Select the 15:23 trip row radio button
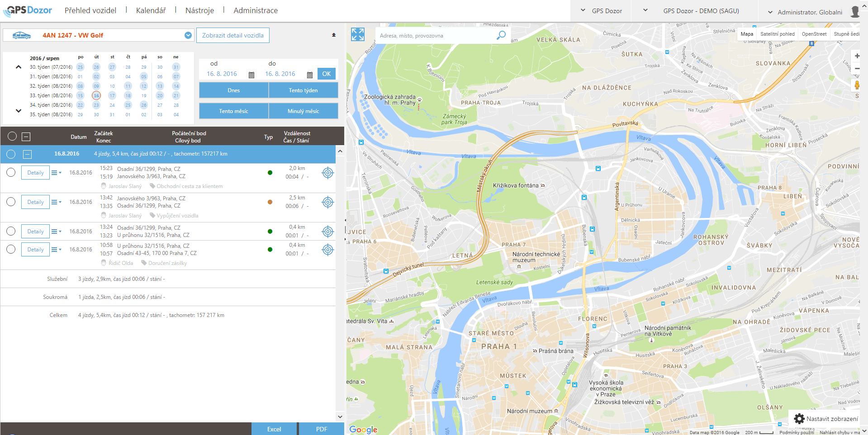Screen dimensions: 868x435 click(11, 172)
